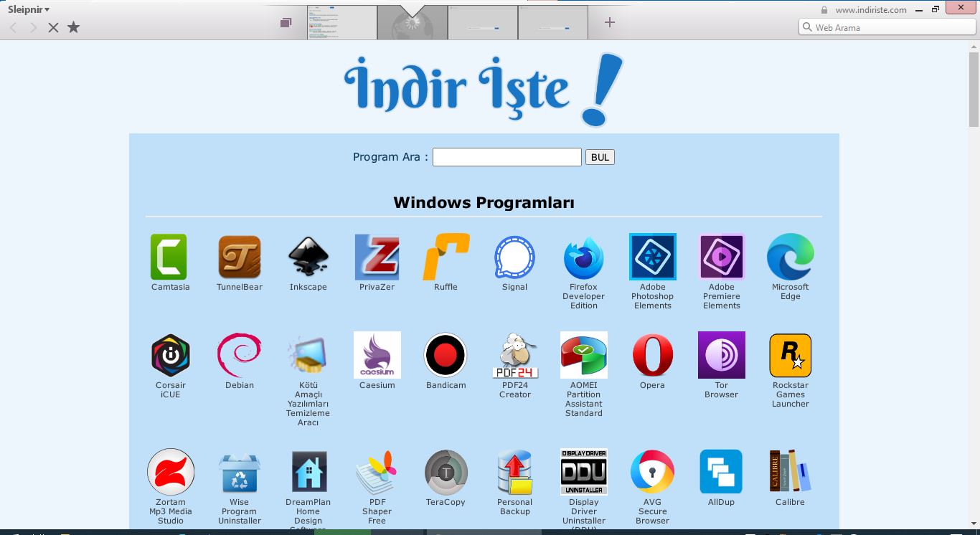This screenshot has height=535, width=980.
Task: Open the tab groups icon
Action: [286, 23]
